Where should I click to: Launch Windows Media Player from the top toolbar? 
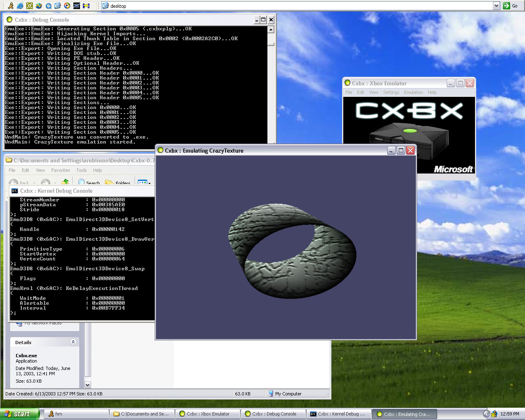[x=67, y=6]
